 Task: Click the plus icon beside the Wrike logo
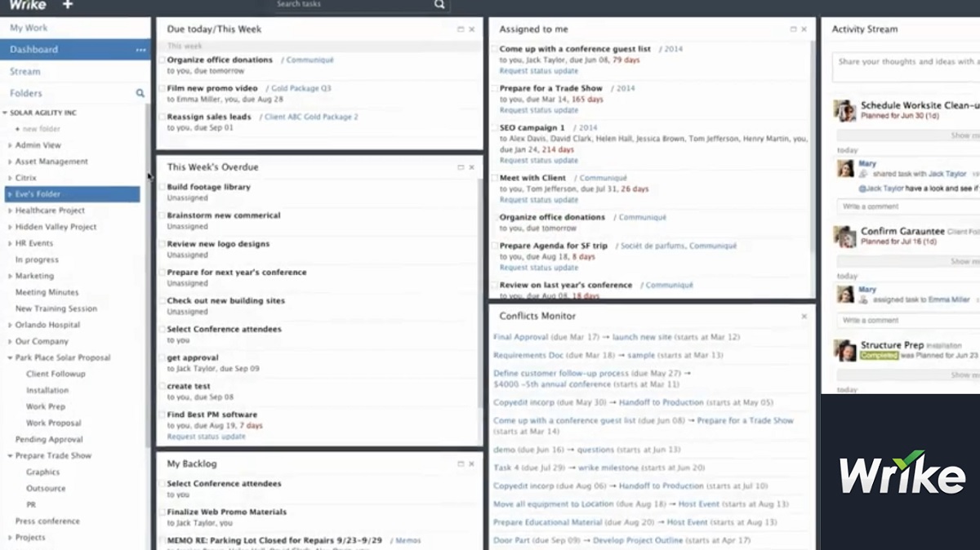pyautogui.click(x=67, y=5)
